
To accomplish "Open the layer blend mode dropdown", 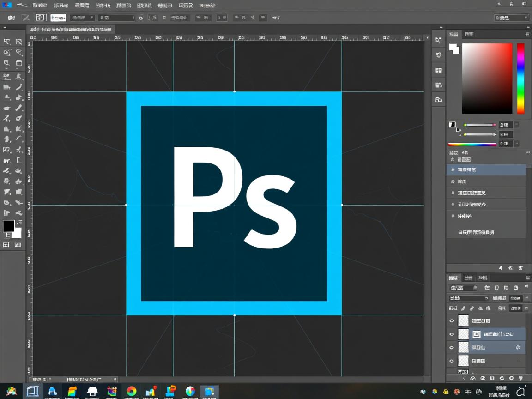I will coord(468,298).
